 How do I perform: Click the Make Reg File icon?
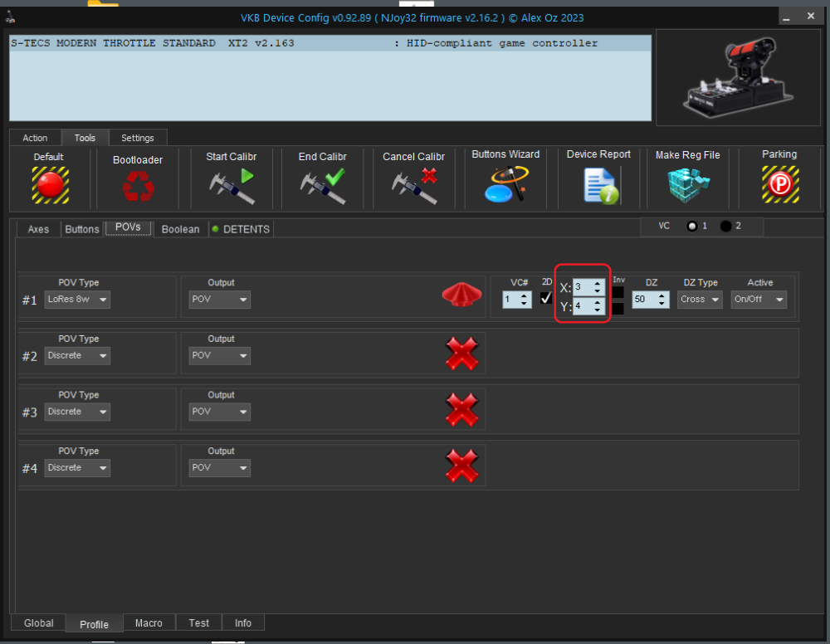687,185
